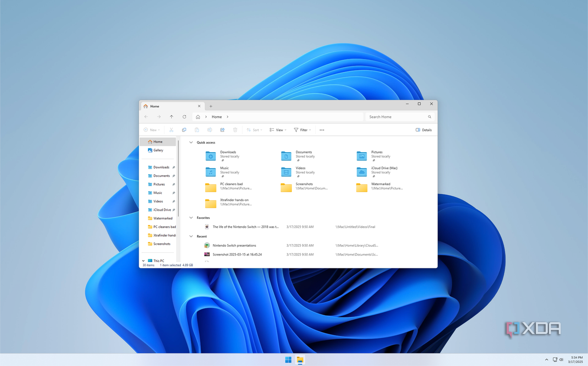Screen dimensions: 588x366
Task: Click the Rename icon in toolbar
Action: (209, 130)
